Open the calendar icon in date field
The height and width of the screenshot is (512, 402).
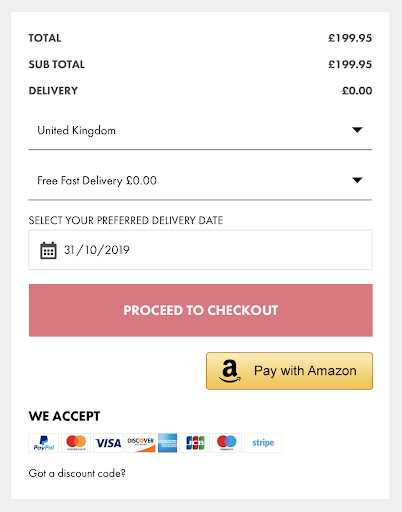48,250
